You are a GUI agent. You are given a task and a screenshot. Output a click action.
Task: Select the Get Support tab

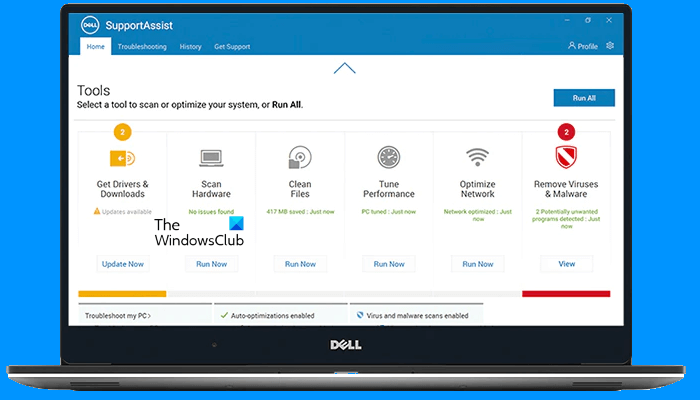coord(232,46)
